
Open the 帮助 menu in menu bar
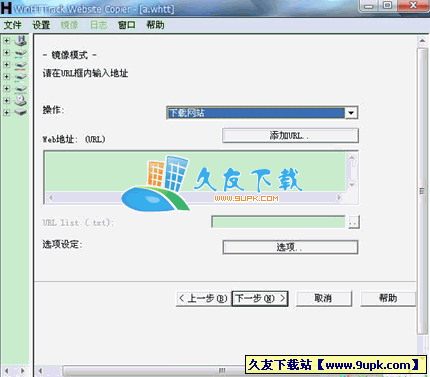point(155,25)
